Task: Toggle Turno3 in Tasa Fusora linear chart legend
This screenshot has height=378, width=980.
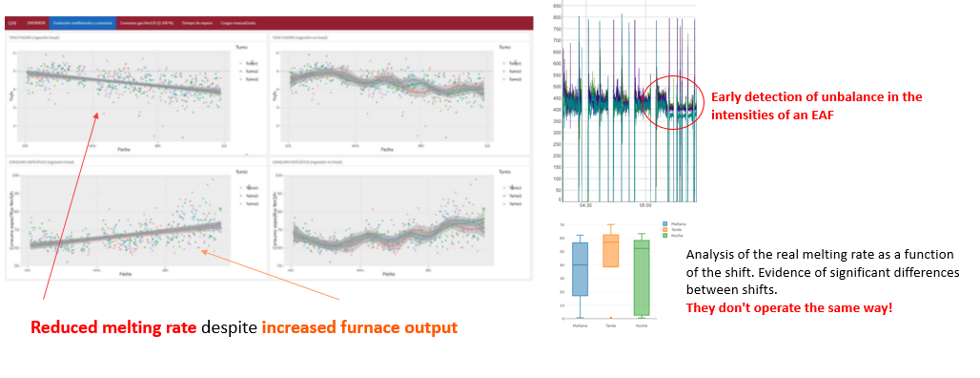Action: [x=248, y=79]
